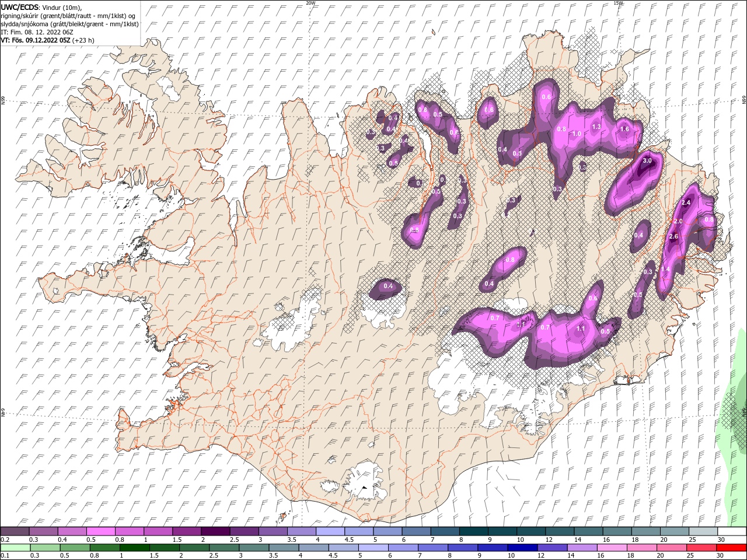Click the 20W longitude label
This screenshot has width=747, height=560.
tap(310, 3)
